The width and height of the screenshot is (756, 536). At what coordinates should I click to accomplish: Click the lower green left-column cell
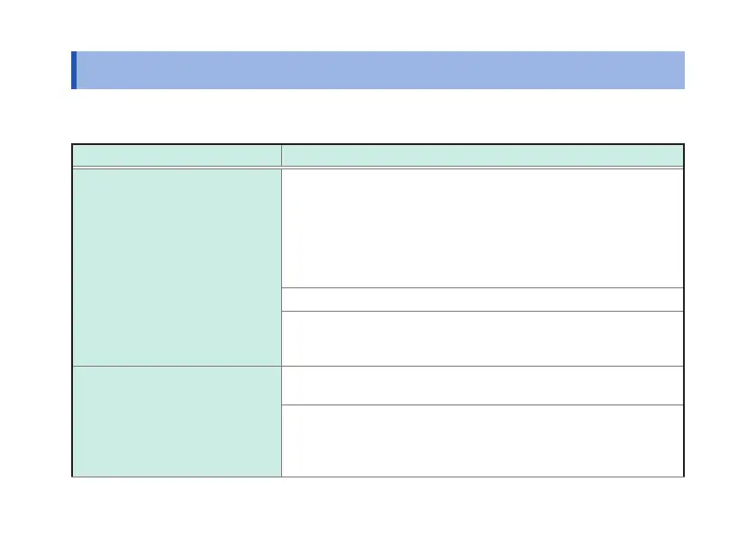[x=176, y=421]
